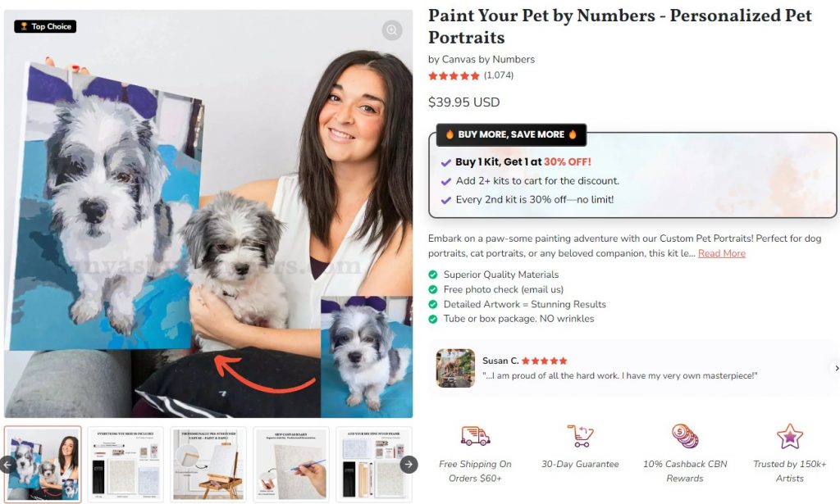
Task: Click the five-star rating under product title
Action: 454,76
